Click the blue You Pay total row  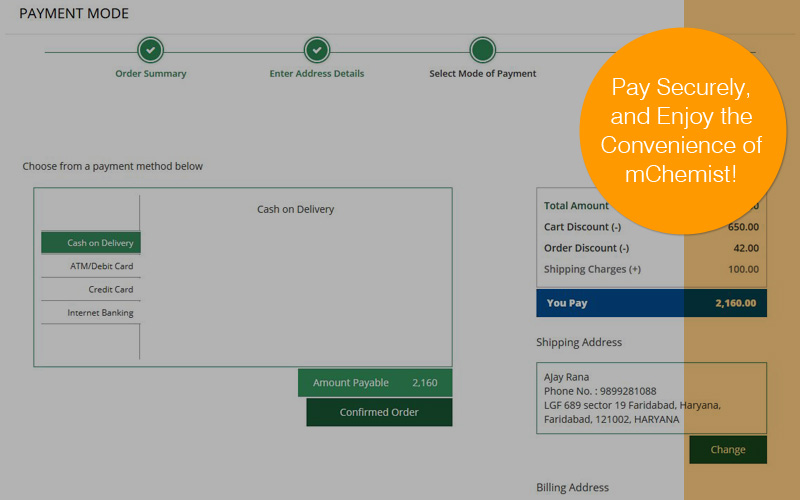(651, 303)
